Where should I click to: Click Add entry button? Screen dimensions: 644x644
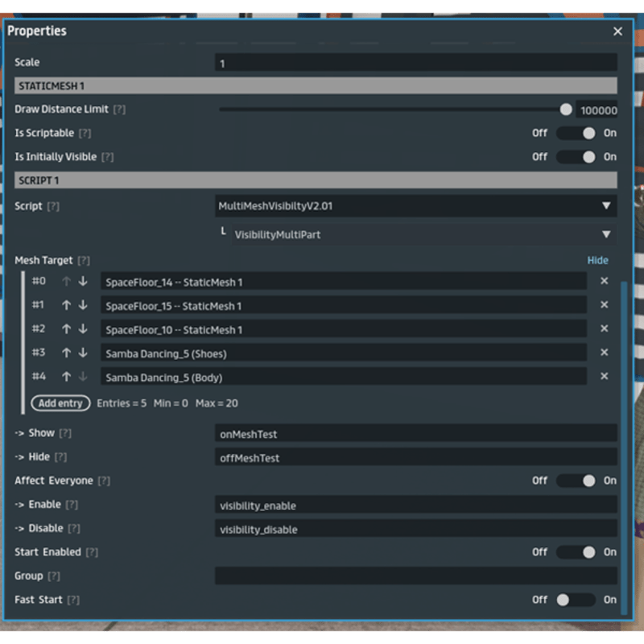tap(60, 403)
